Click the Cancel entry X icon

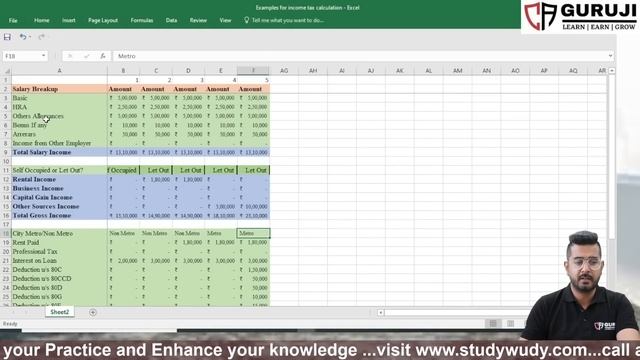point(70,56)
